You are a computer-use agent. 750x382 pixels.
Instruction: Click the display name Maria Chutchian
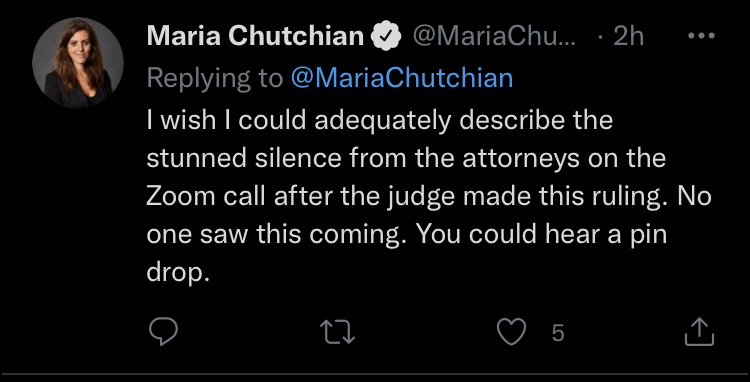tap(255, 36)
